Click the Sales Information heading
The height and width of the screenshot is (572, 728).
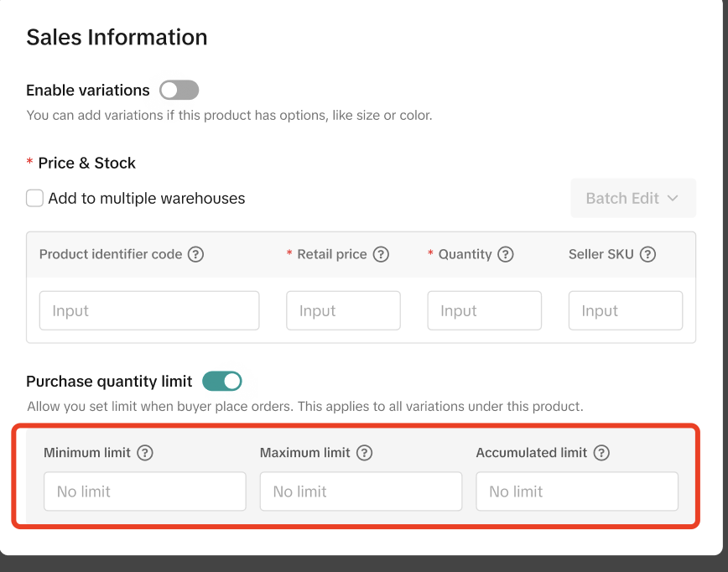point(117,38)
